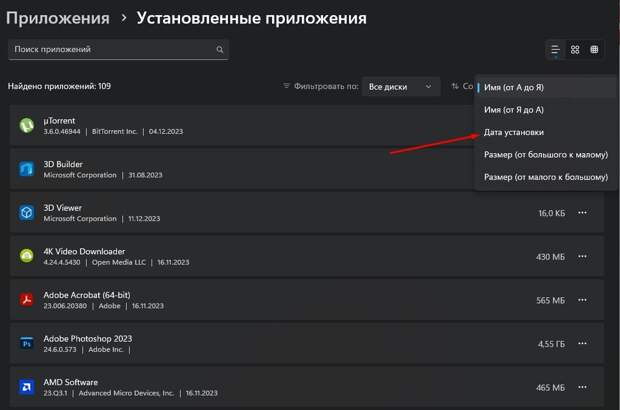Click the Adobe Acrobat (64-bit) icon
Image resolution: width=620 pixels, height=410 pixels.
[x=27, y=299]
